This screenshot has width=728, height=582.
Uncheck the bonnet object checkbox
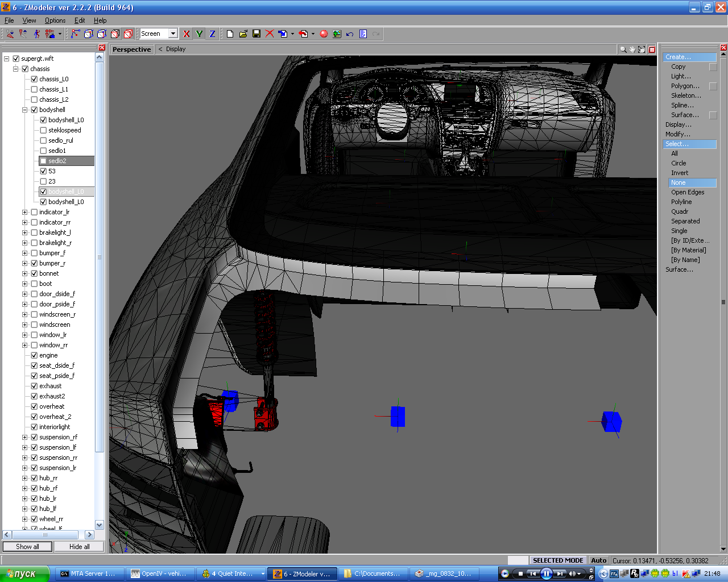[34, 273]
